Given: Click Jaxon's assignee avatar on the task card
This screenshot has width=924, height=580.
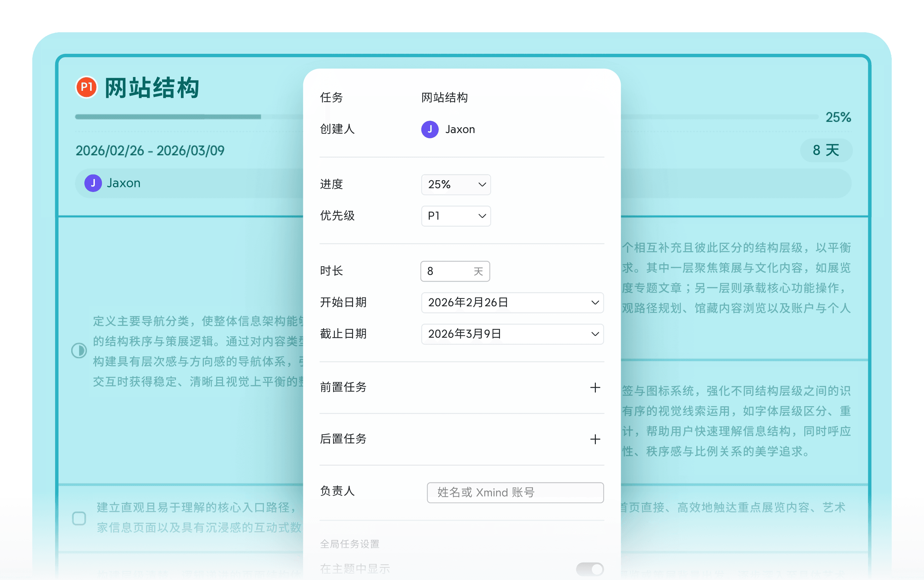Looking at the screenshot, I should [93, 183].
